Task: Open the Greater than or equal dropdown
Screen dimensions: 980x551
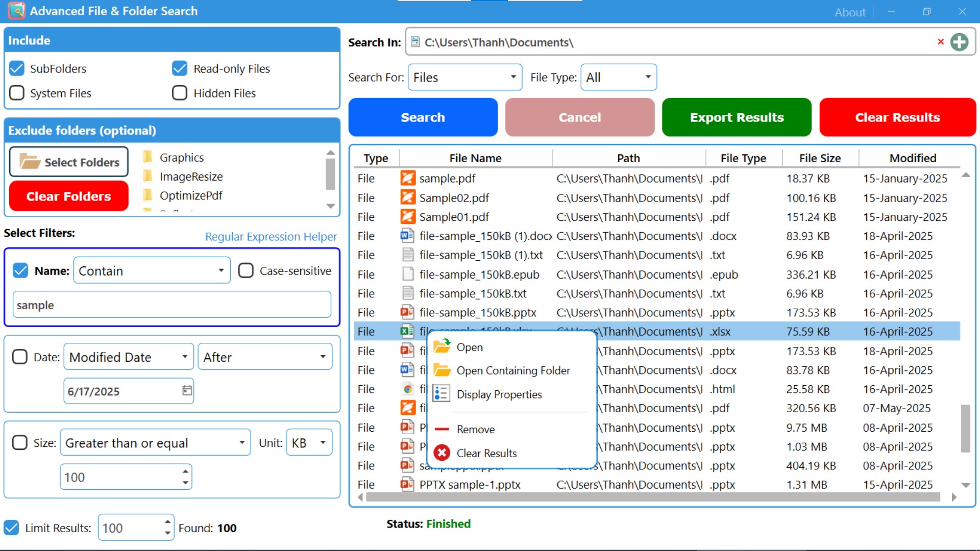Action: pyautogui.click(x=155, y=442)
